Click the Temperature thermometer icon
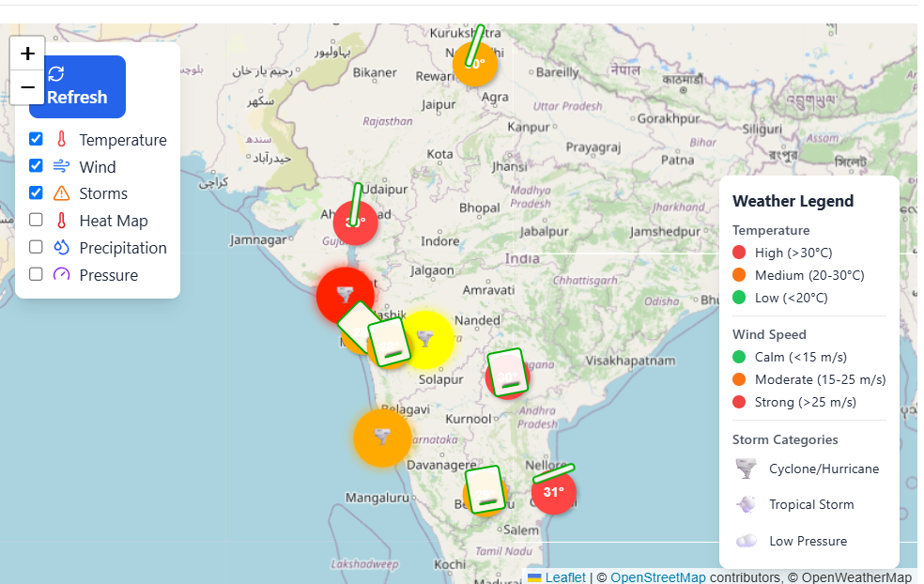This screenshot has height=584, width=924. click(x=61, y=139)
